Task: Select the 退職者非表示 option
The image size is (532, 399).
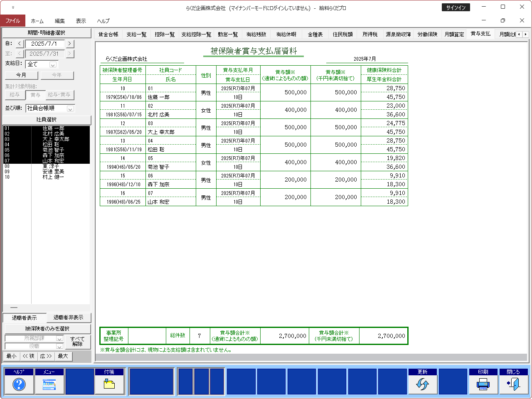Action: (x=68, y=318)
